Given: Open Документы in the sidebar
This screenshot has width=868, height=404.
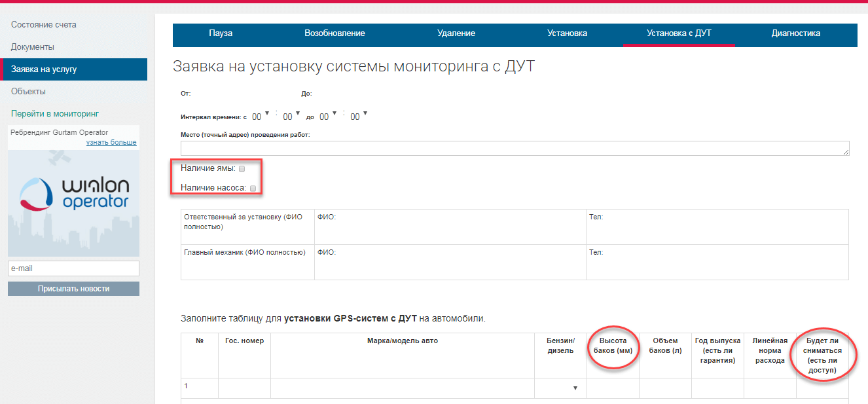Looking at the screenshot, I should [x=33, y=47].
